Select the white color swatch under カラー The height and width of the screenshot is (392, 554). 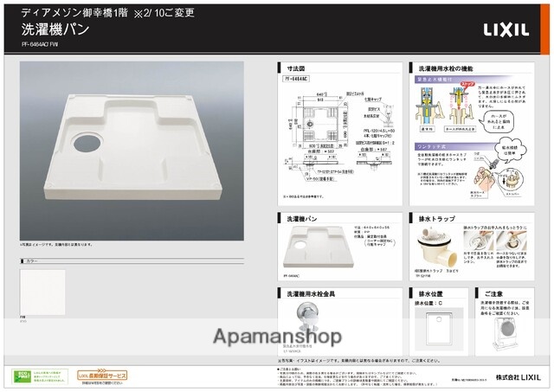[x=42, y=291]
